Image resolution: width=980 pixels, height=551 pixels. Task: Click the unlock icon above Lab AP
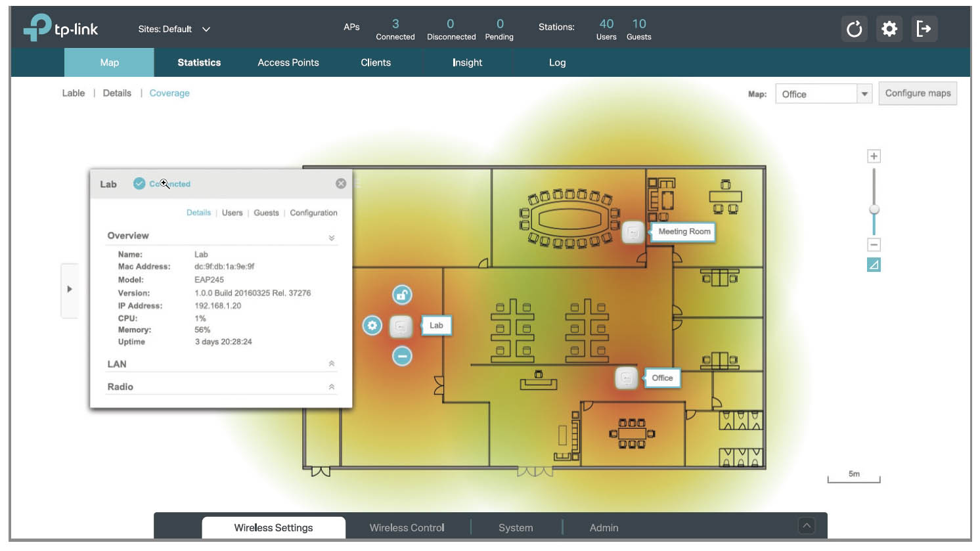(x=402, y=295)
